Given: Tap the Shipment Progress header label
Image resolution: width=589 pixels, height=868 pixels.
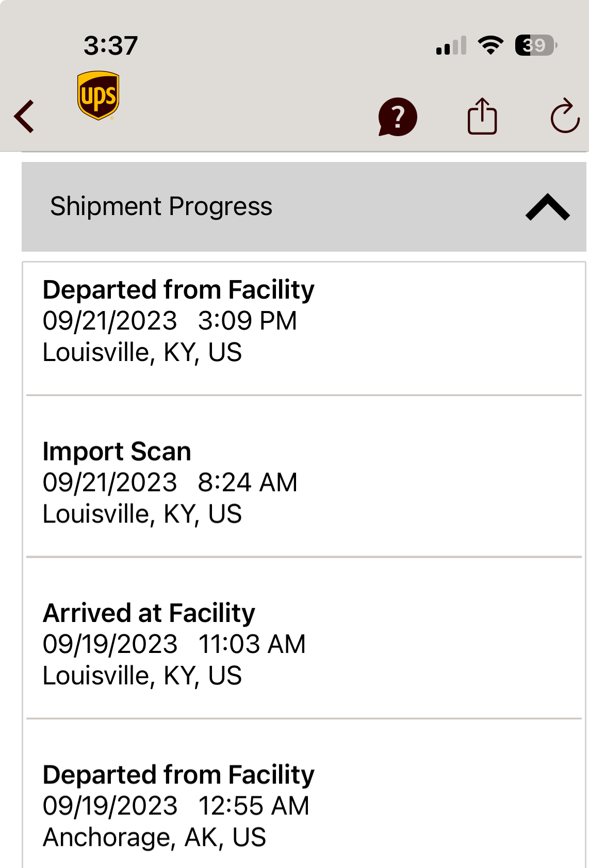Looking at the screenshot, I should click(x=161, y=206).
